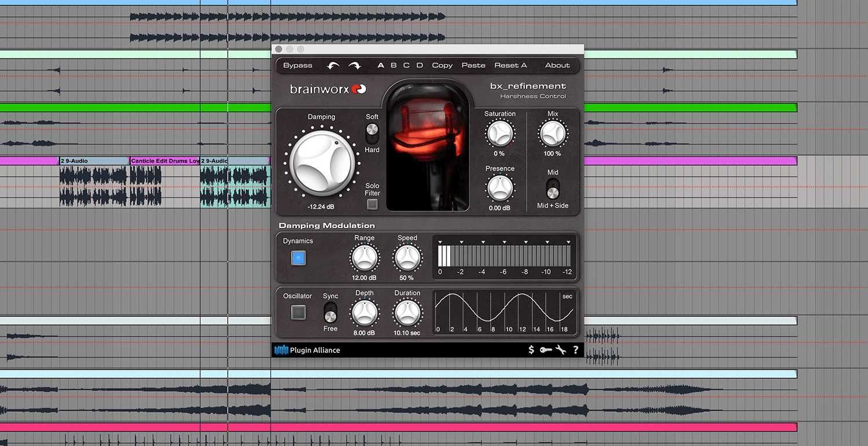Click the undo arrow in plugin toolbar
This screenshot has height=446, width=868.
(333, 65)
